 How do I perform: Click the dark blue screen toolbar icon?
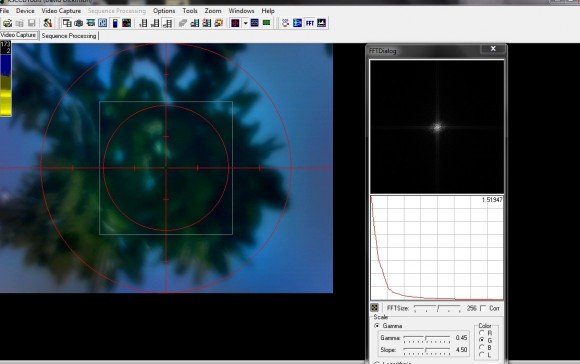[254, 23]
